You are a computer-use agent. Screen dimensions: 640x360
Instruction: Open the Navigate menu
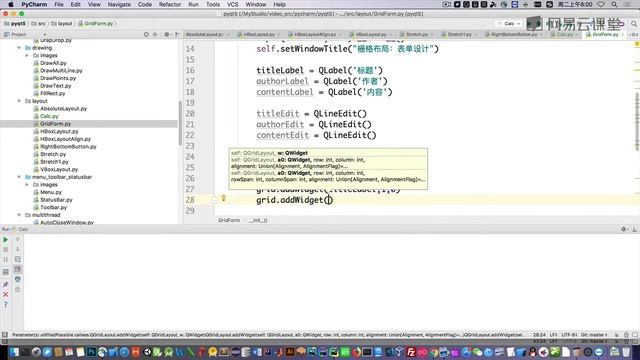click(119, 4)
